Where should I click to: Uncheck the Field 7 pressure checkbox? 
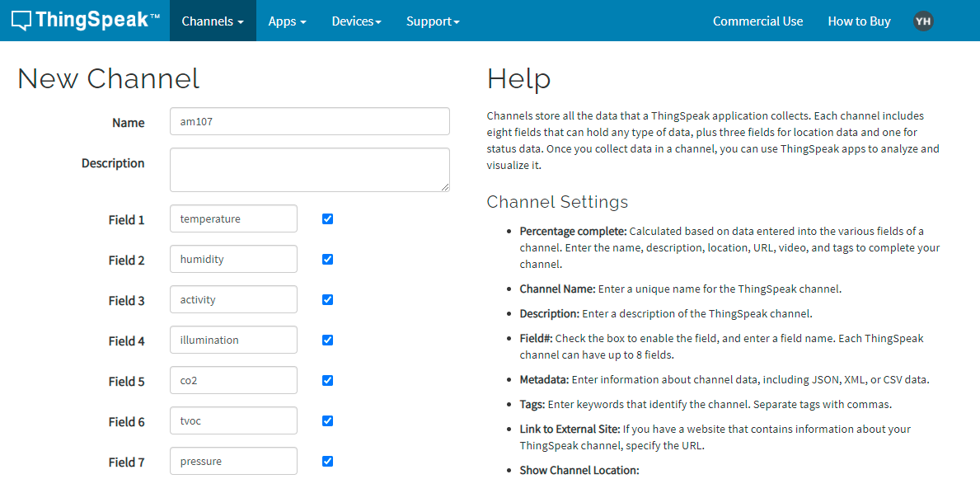(327, 462)
